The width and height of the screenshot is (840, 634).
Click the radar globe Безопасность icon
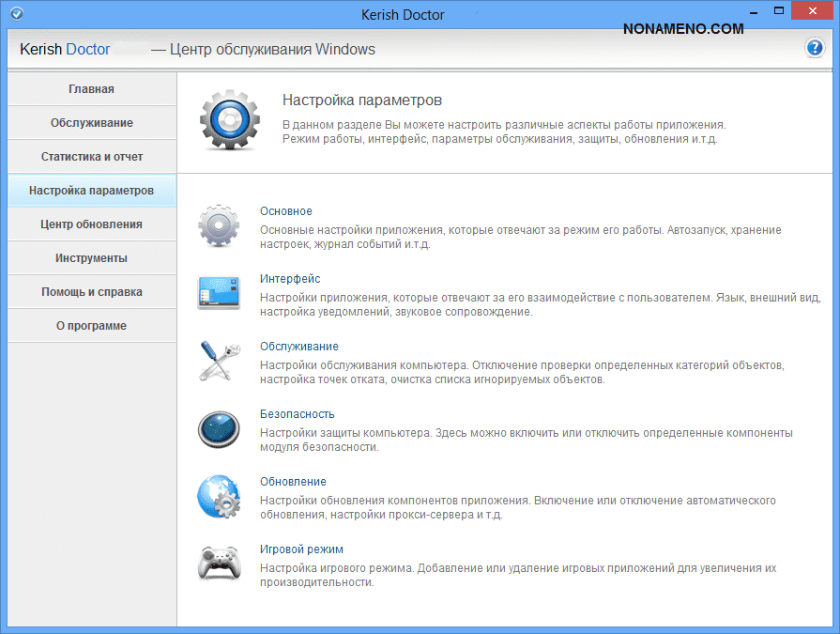pos(219,429)
